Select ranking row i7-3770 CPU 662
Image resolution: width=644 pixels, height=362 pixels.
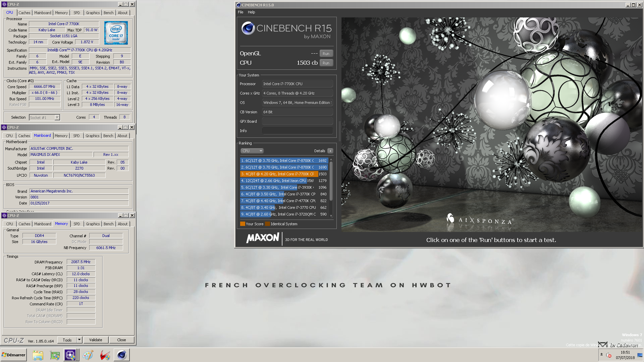(x=284, y=207)
